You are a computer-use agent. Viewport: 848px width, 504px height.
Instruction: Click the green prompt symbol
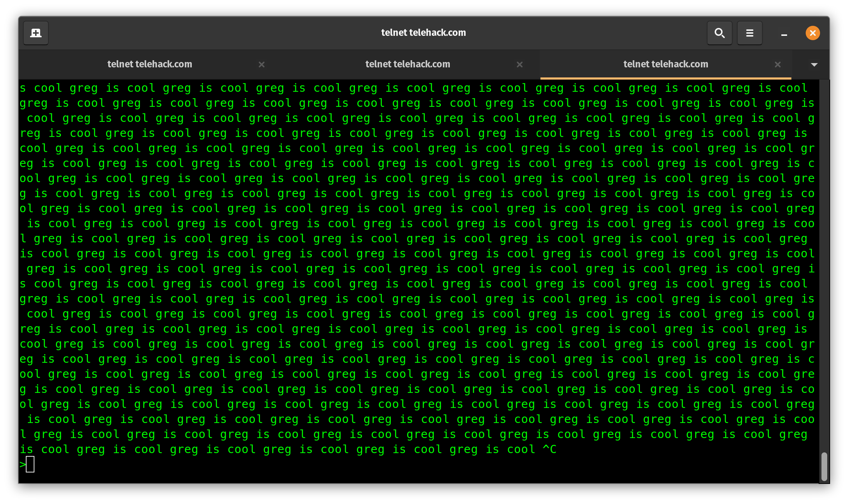23,465
